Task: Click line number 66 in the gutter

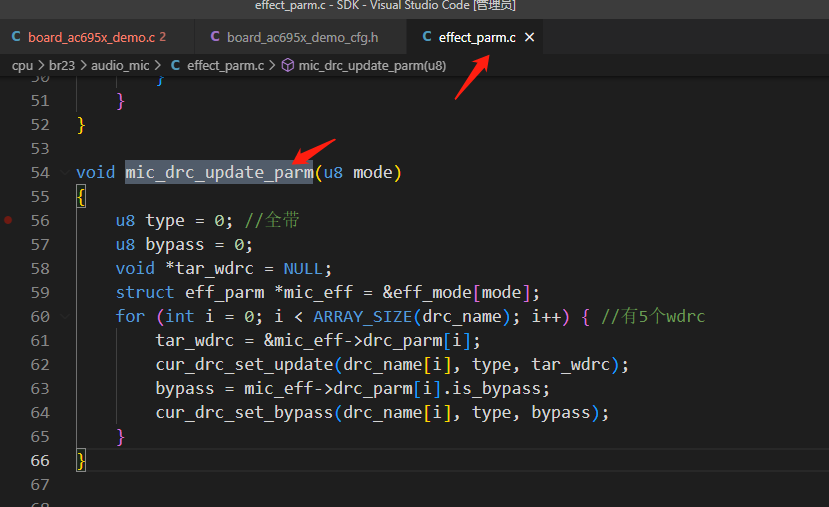Action: point(40,460)
